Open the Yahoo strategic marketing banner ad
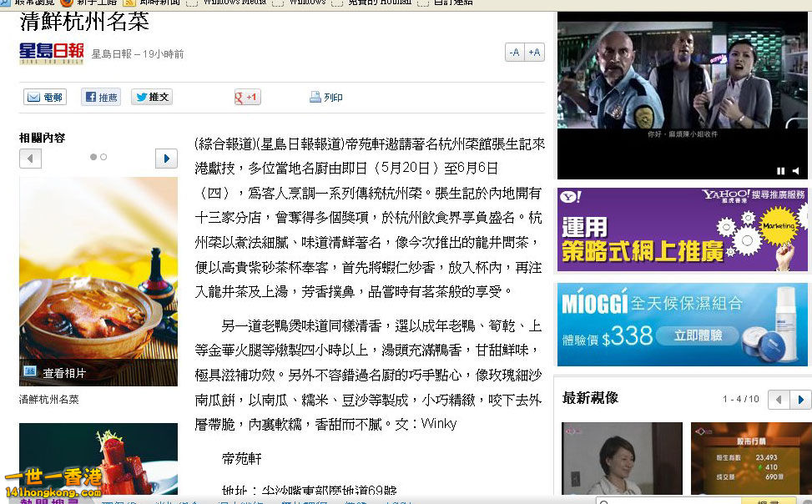The height and width of the screenshot is (504, 812). tap(683, 229)
